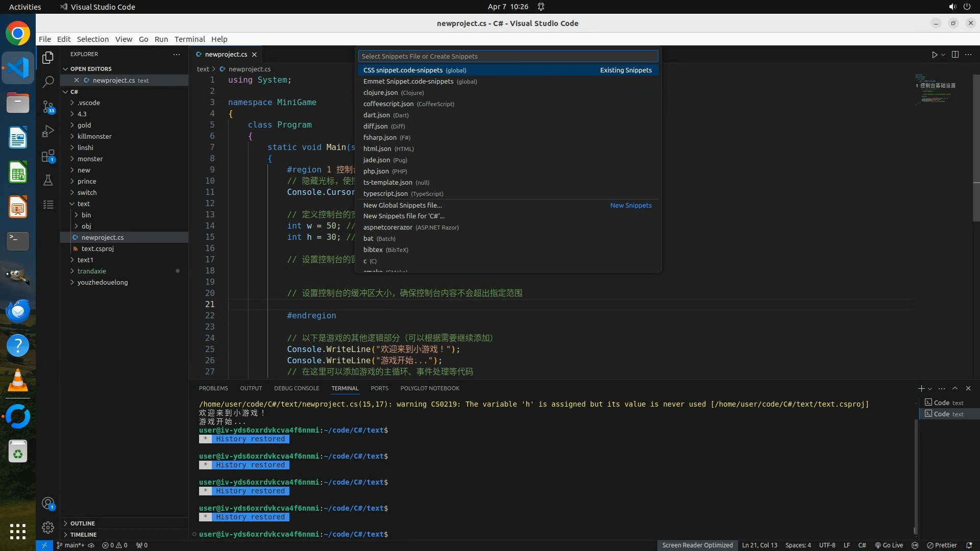
Task: Open the Source Control view
Action: 48,107
